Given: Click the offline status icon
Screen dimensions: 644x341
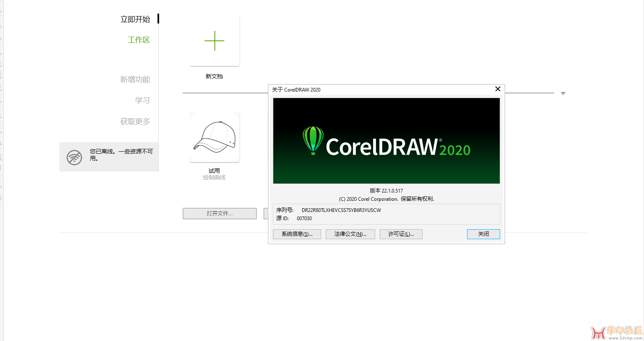Looking at the screenshot, I should click(x=74, y=157).
